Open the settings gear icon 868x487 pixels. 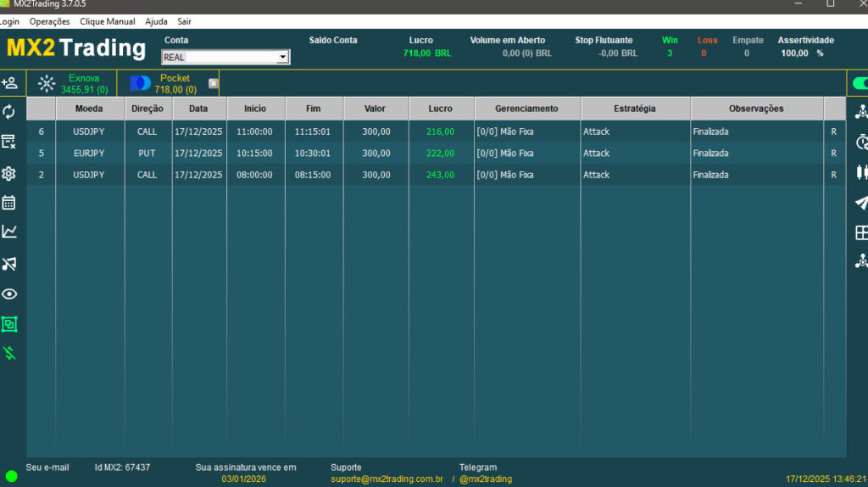[9, 173]
